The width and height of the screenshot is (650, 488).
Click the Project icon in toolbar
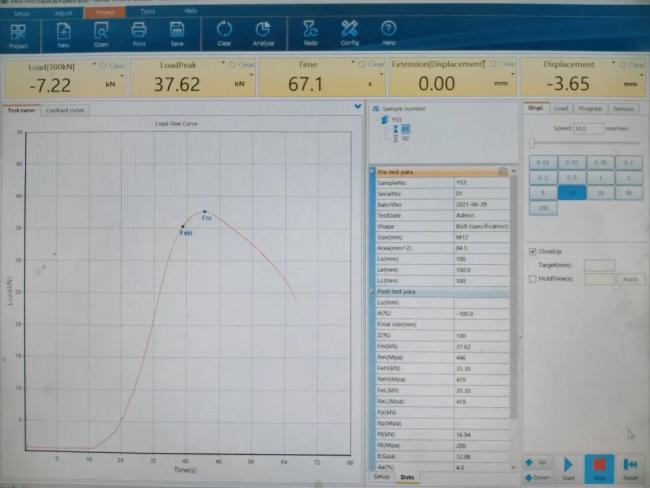18,36
